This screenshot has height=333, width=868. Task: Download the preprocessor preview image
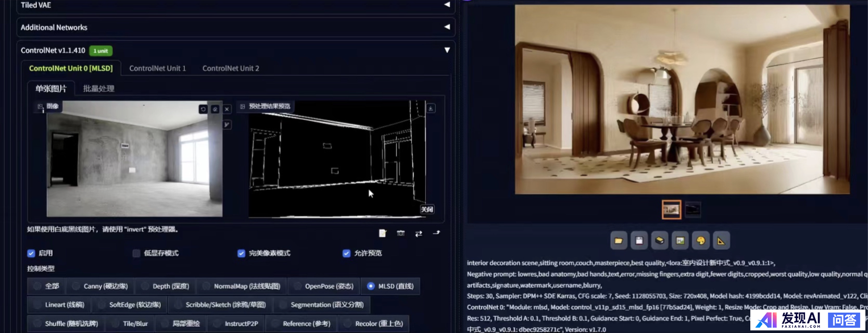coord(431,108)
